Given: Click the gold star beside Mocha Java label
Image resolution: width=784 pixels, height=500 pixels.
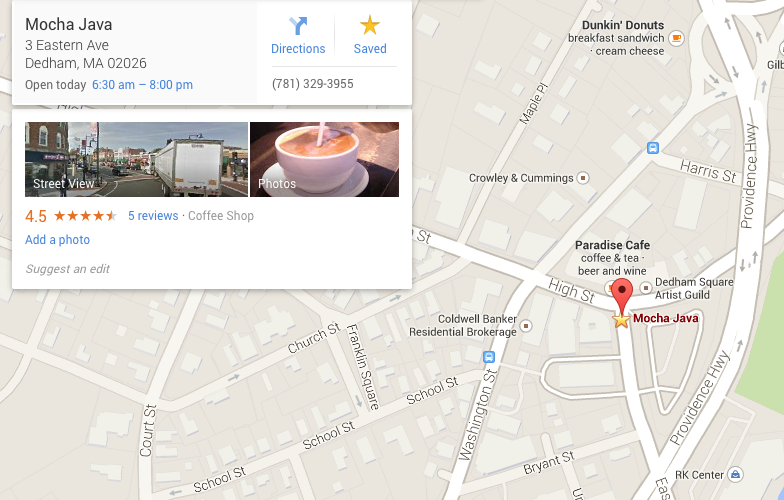Looking at the screenshot, I should pyautogui.click(x=621, y=320).
